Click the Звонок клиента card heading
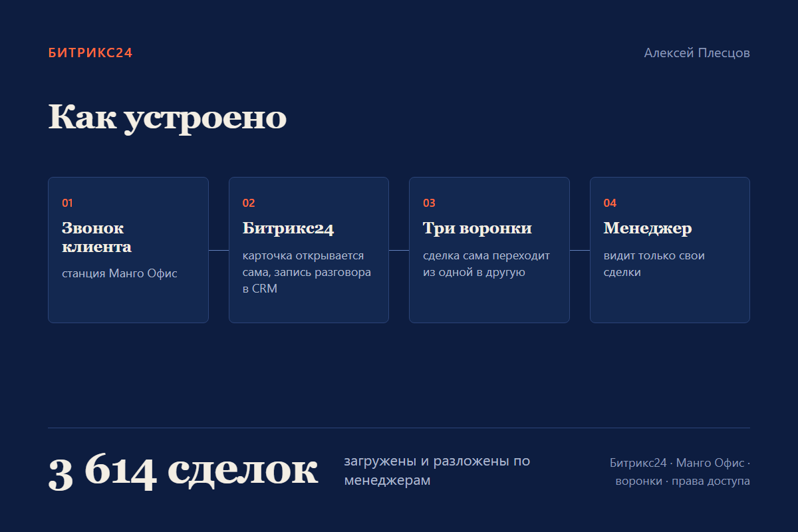 (x=97, y=237)
